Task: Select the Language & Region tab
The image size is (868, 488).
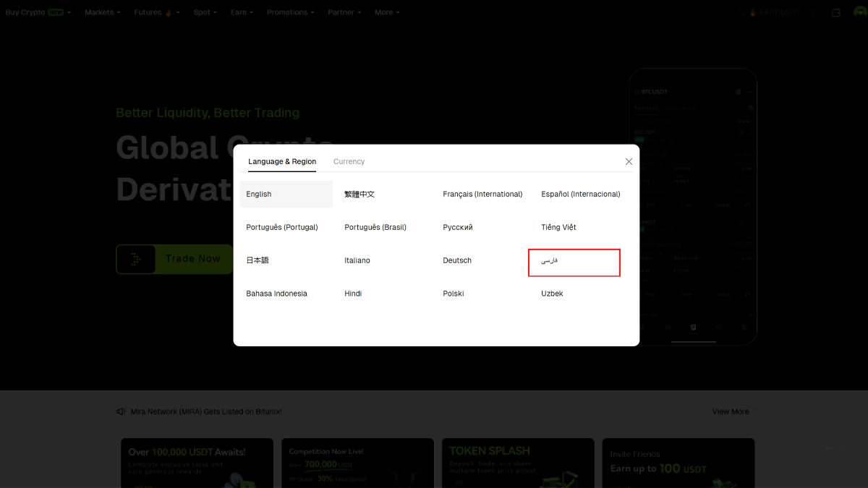Action: 282,162
